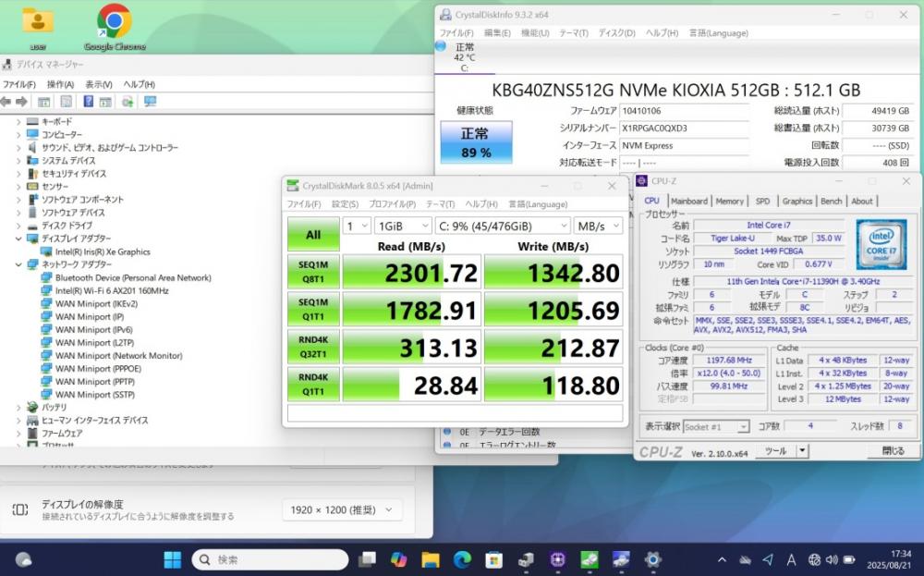Open 操作(A) menu in Device Manager

[x=60, y=84]
